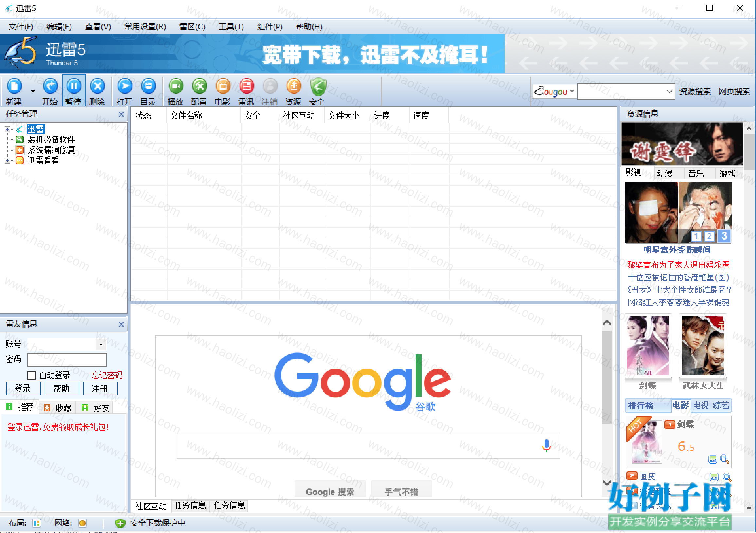The height and width of the screenshot is (533, 756).
Task: Expand the search box history dropdown
Action: point(669,92)
